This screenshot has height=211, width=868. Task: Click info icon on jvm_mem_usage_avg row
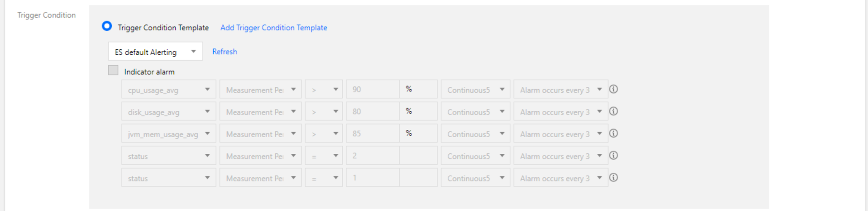pyautogui.click(x=613, y=134)
